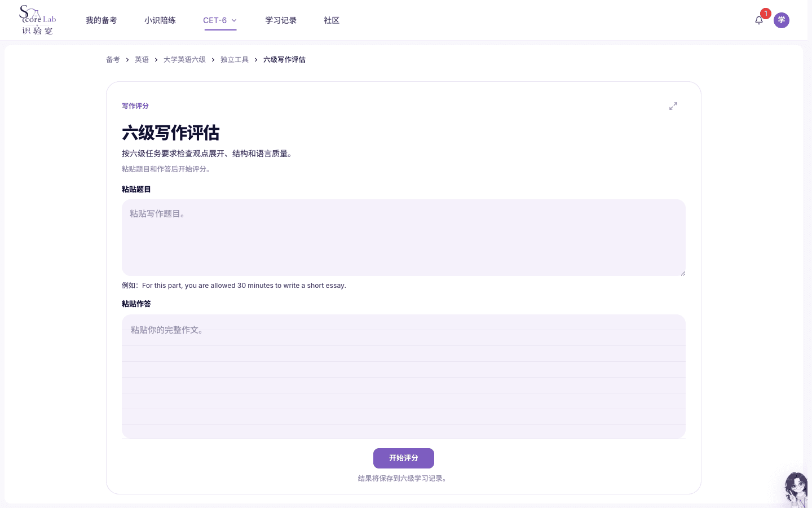
Task: Open the notification bell
Action: click(759, 20)
